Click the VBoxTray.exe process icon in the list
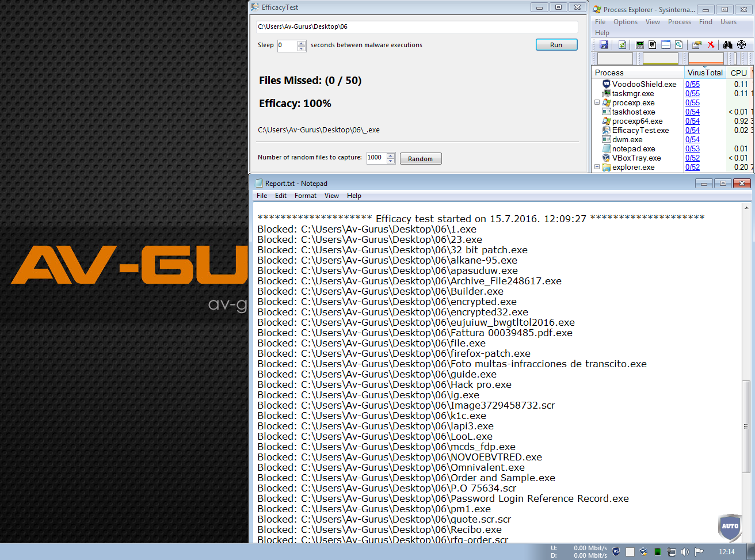This screenshot has width=755, height=560. coord(606,158)
